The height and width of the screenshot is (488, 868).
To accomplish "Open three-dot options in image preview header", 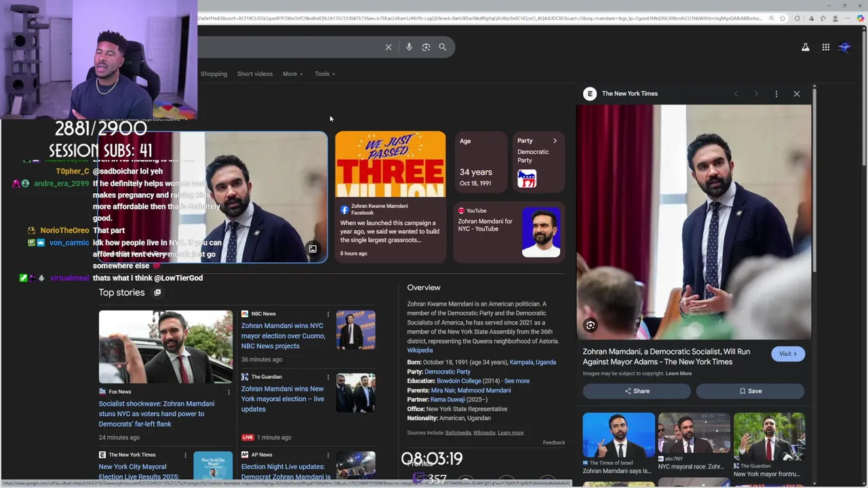I will [776, 94].
